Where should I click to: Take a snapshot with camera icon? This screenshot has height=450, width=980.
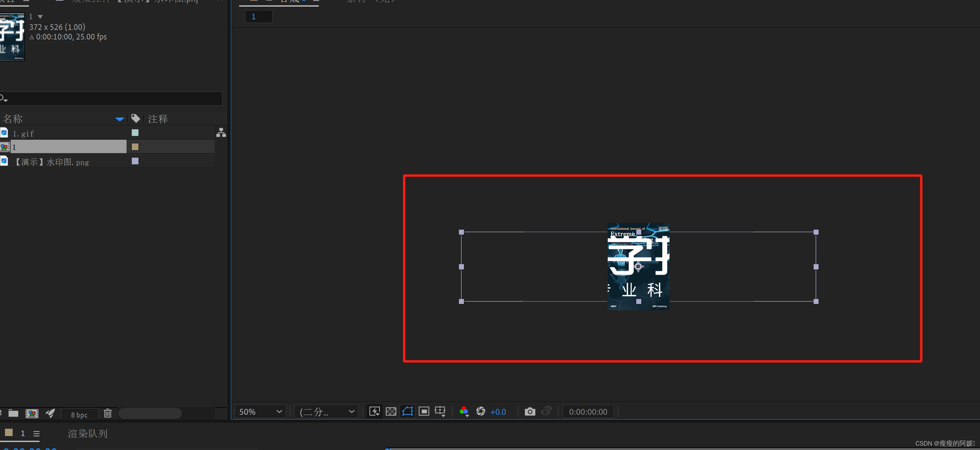click(530, 411)
